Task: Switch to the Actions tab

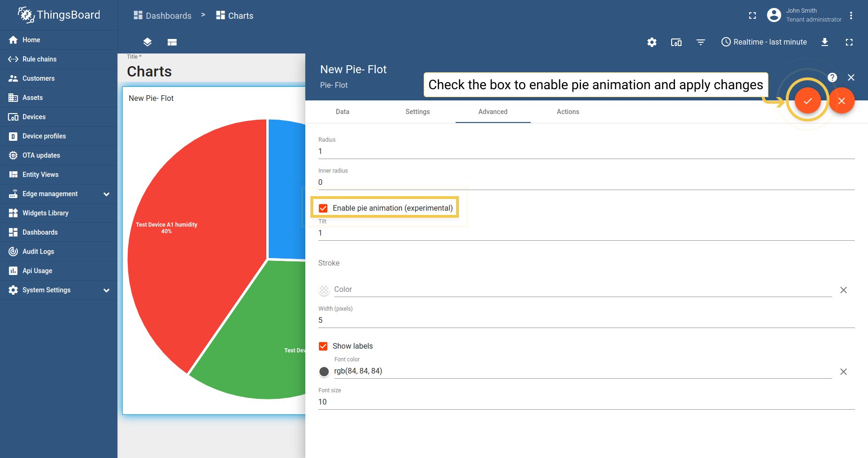Action: (568, 112)
